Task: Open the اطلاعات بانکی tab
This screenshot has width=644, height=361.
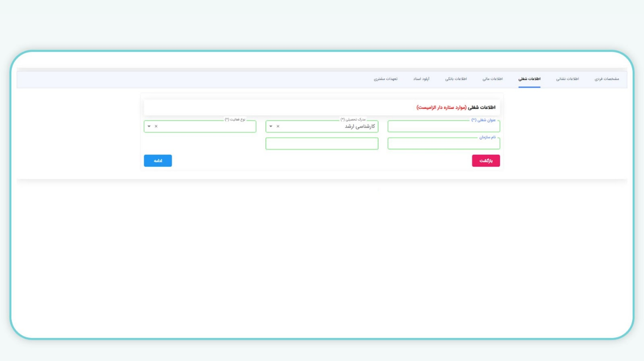Action: 455,79
